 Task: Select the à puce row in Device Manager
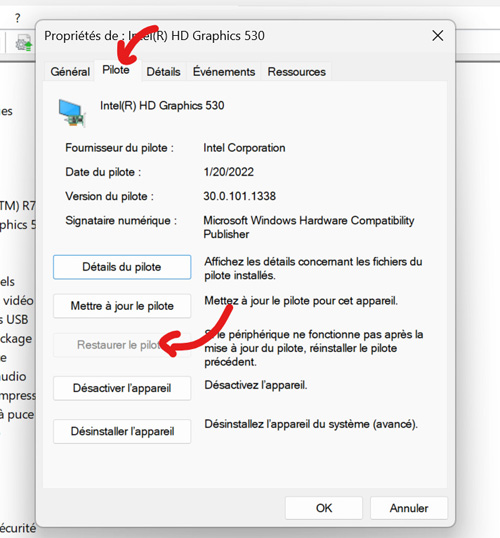tap(17, 414)
